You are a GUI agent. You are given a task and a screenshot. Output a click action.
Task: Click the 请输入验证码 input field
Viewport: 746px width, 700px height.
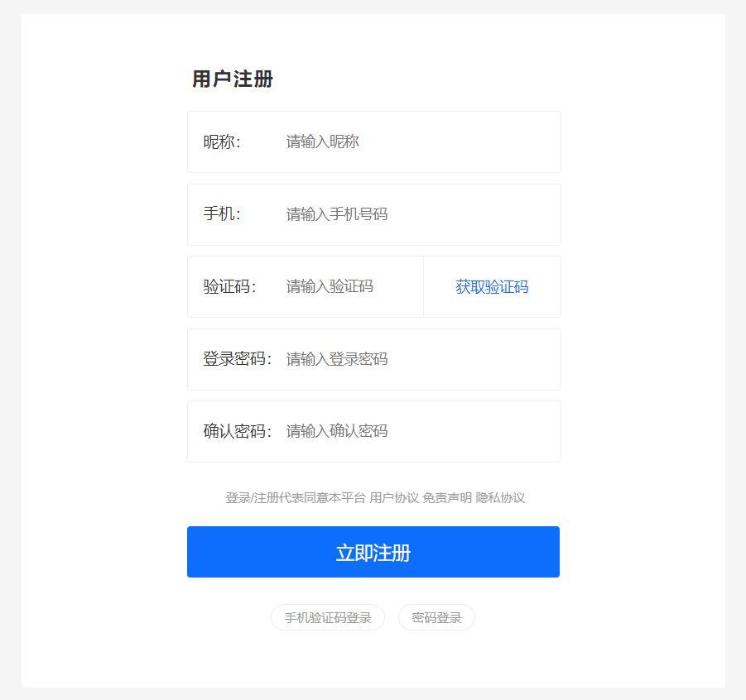348,287
